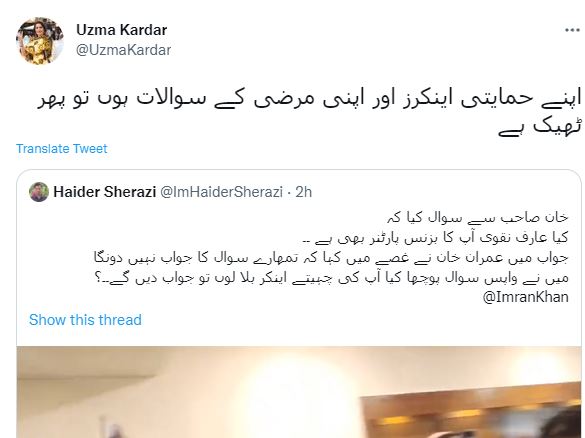This screenshot has width=585, height=438.
Task: Open the video thumbnail in the quoted tweet
Action: 299,392
